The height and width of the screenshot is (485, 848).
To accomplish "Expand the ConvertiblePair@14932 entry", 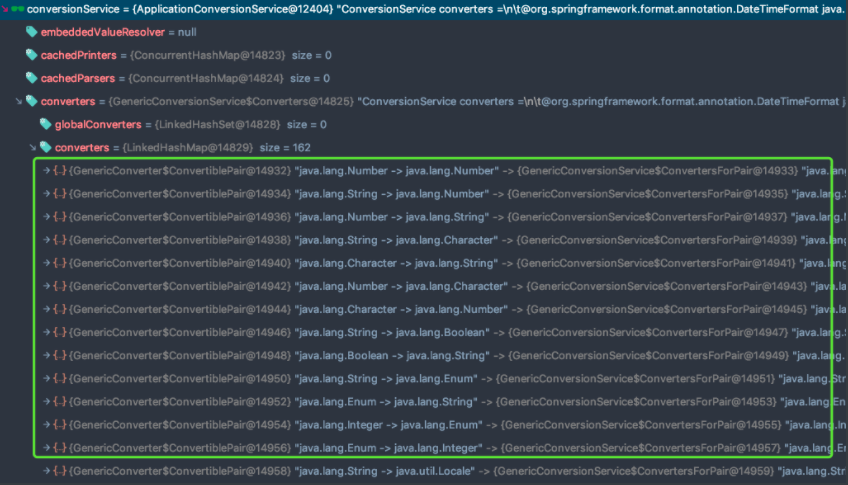I will (x=47, y=170).
